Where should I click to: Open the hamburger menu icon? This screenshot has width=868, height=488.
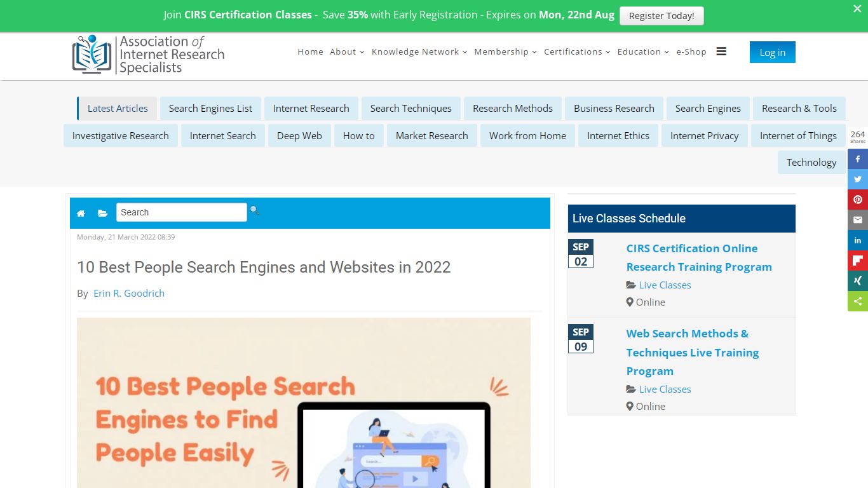pyautogui.click(x=721, y=51)
